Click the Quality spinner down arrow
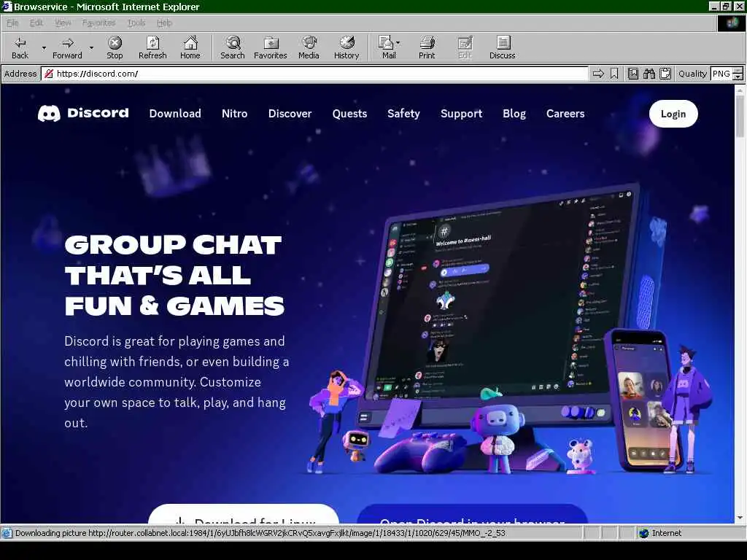The width and height of the screenshot is (747, 560). click(738, 77)
